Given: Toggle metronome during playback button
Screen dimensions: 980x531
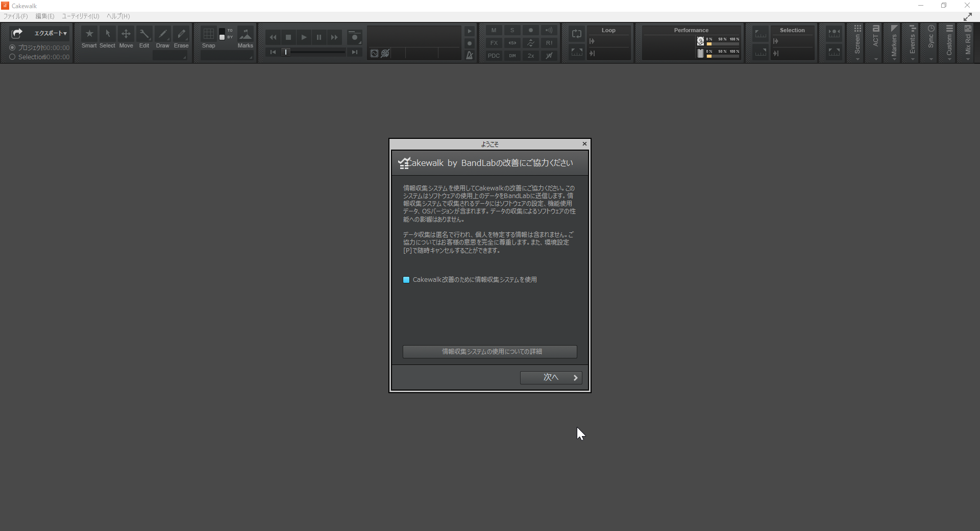Looking at the screenshot, I should [470, 31].
